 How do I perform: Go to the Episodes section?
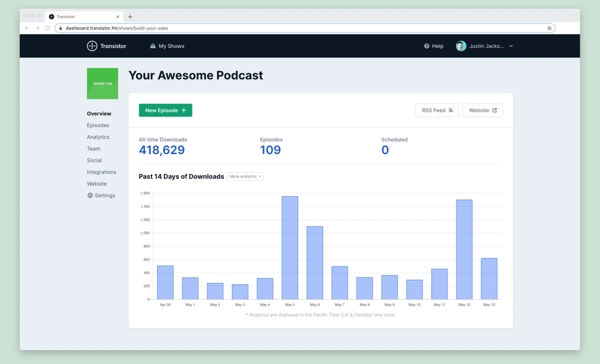pyautogui.click(x=97, y=125)
